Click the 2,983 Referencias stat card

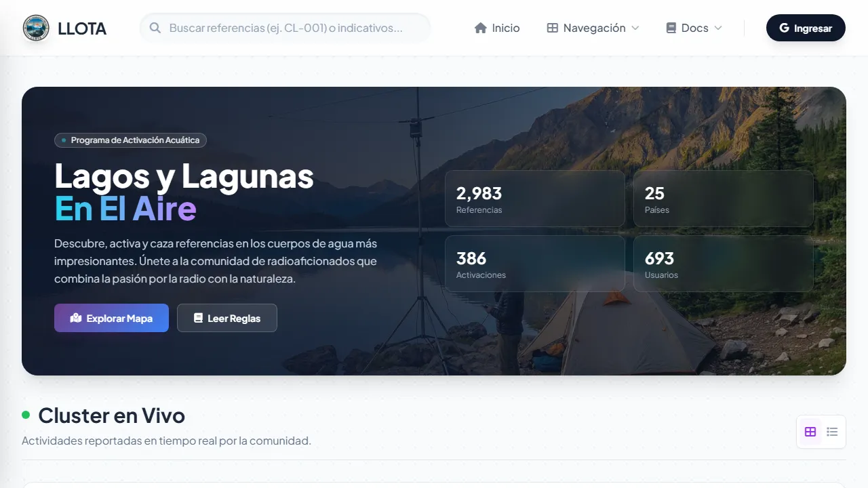click(x=534, y=199)
